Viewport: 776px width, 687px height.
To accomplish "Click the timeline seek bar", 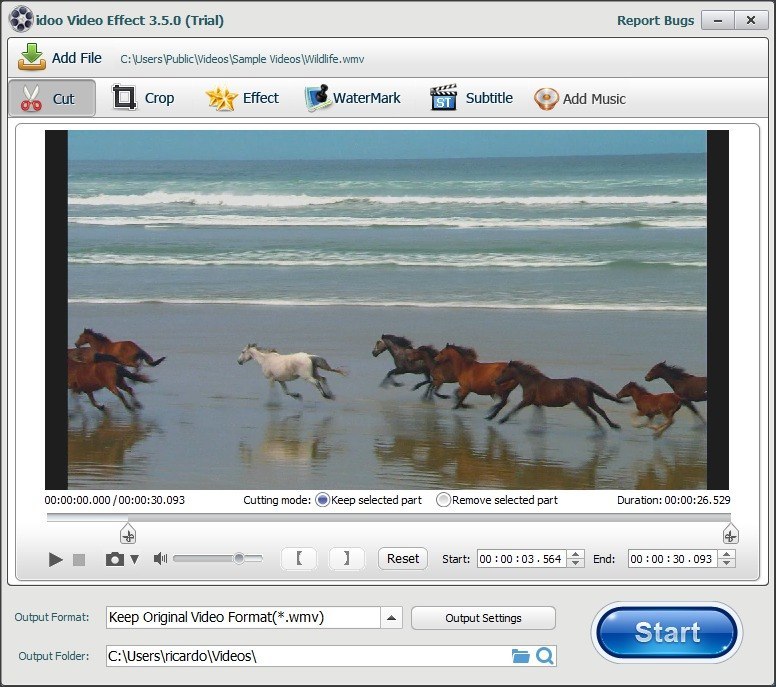I will click(388, 517).
